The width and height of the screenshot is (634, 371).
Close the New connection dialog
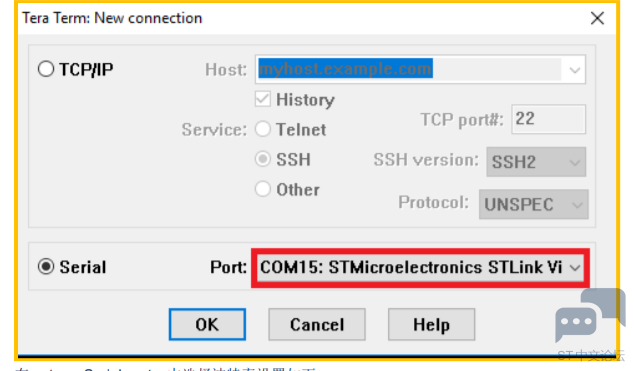tap(597, 18)
